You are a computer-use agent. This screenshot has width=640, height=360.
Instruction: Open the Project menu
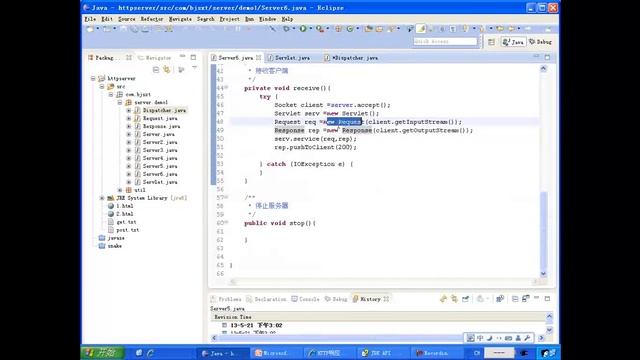click(x=229, y=19)
